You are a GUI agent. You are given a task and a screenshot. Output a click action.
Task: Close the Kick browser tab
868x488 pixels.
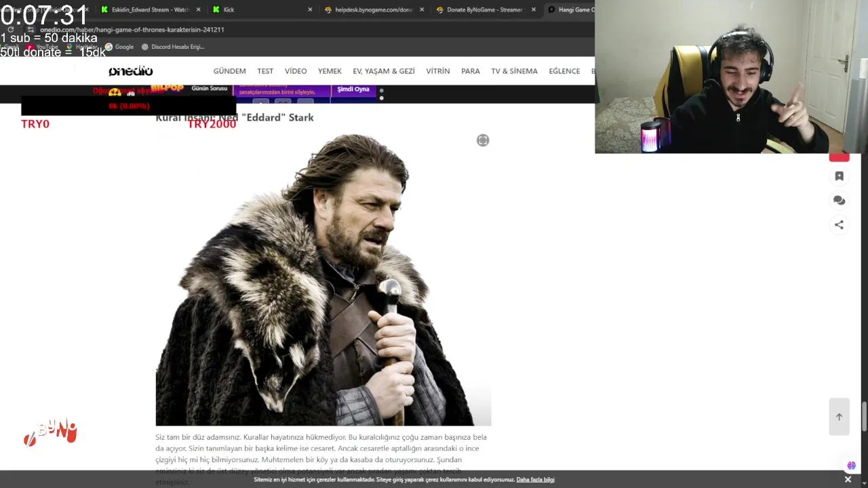(x=310, y=9)
